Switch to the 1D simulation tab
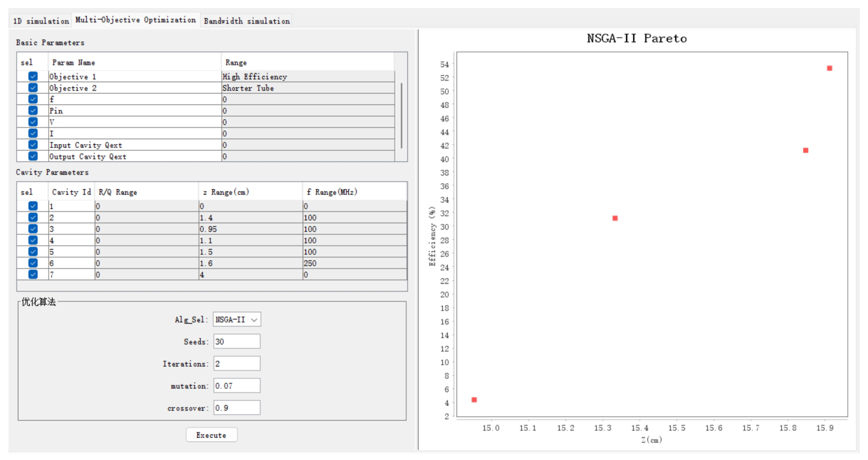Viewport: 868px width, 460px height. pos(41,21)
